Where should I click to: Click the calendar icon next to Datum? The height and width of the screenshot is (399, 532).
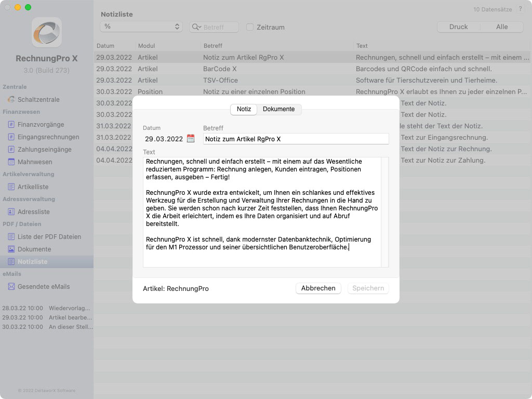[x=191, y=139]
